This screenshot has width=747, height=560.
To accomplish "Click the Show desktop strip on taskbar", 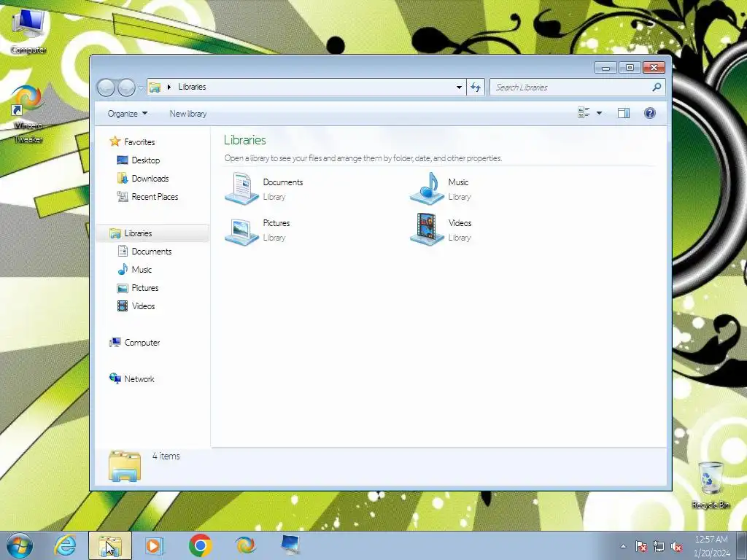I will pyautogui.click(x=741, y=545).
